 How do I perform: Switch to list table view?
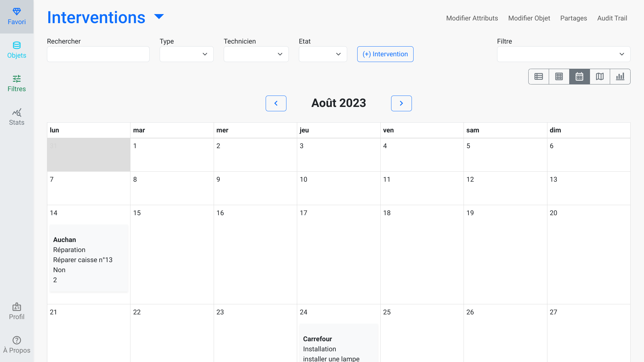click(539, 76)
